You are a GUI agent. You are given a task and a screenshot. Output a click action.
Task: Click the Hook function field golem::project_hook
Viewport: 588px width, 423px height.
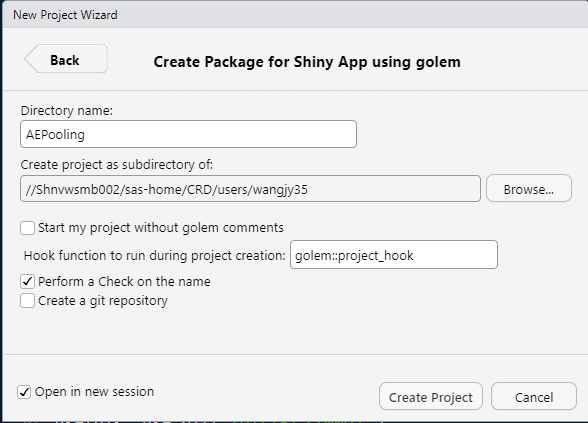[394, 255]
